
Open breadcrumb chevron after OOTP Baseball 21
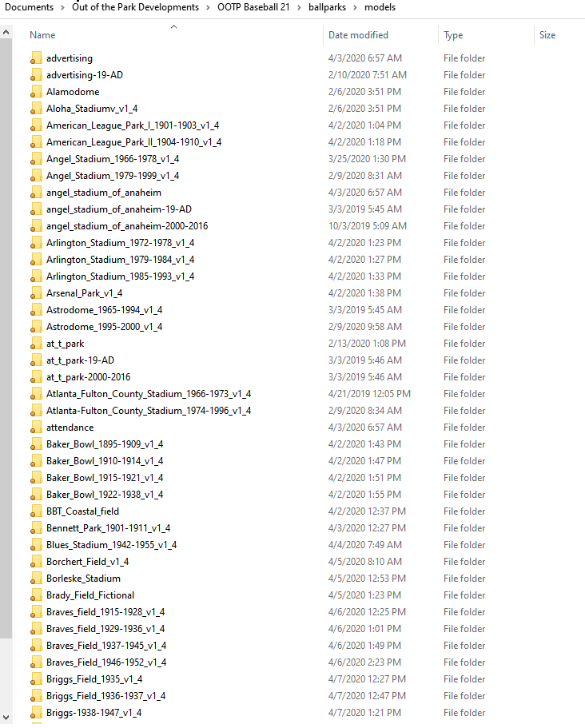point(299,7)
